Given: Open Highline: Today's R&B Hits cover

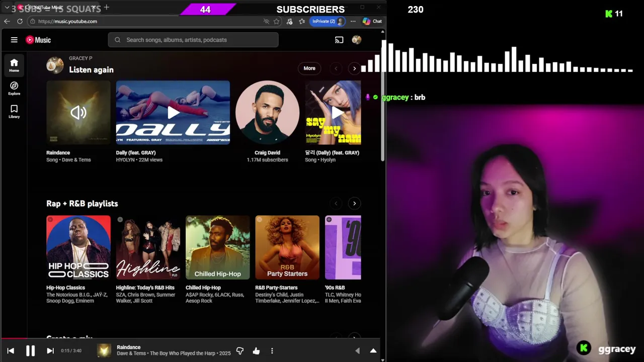Looking at the screenshot, I should (x=148, y=247).
